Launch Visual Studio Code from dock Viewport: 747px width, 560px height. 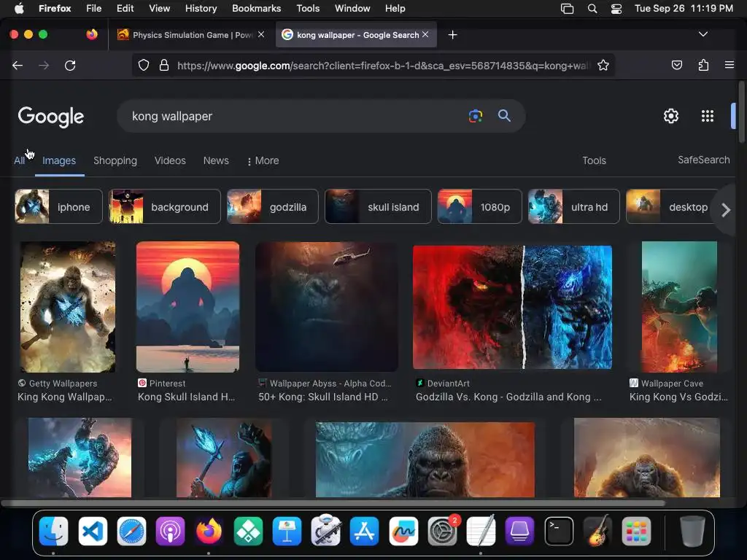pos(93,531)
